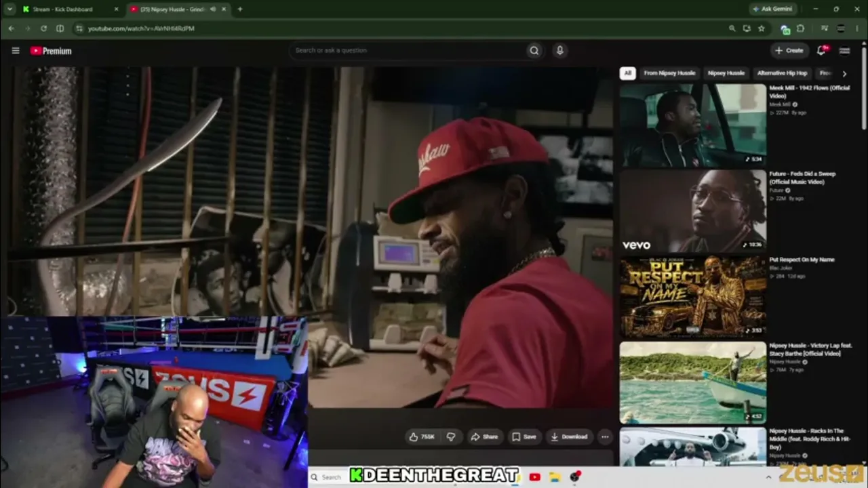The image size is (868, 488).
Task: Choose the Alternative Hip Hop chip
Action: click(782, 73)
